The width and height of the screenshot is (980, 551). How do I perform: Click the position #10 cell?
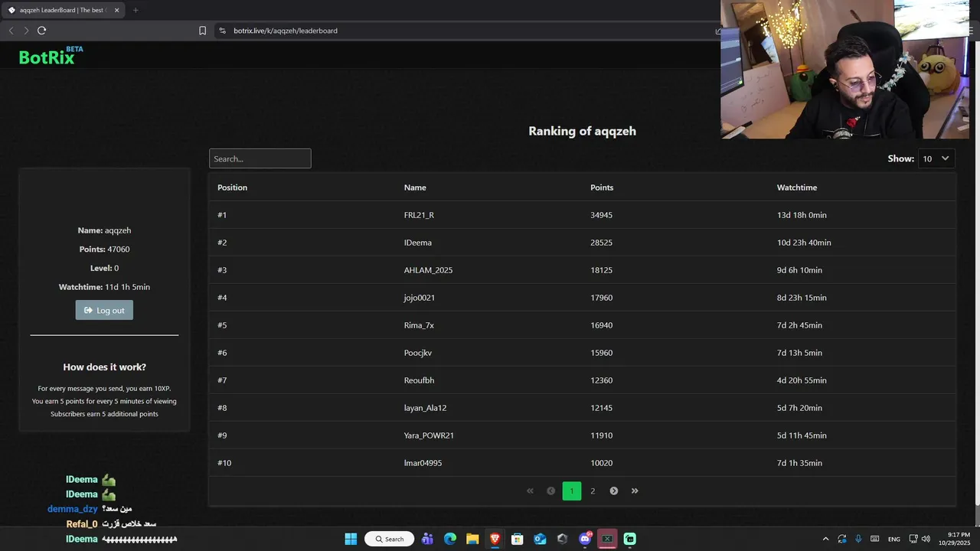[224, 463]
